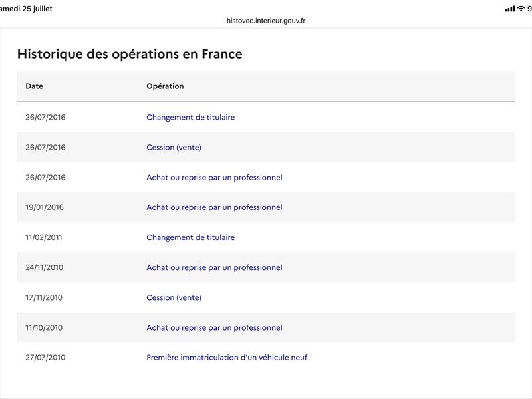This screenshot has height=399, width=532.
Task: Open Changement de titulaire from 11/02/2011
Action: tap(191, 237)
